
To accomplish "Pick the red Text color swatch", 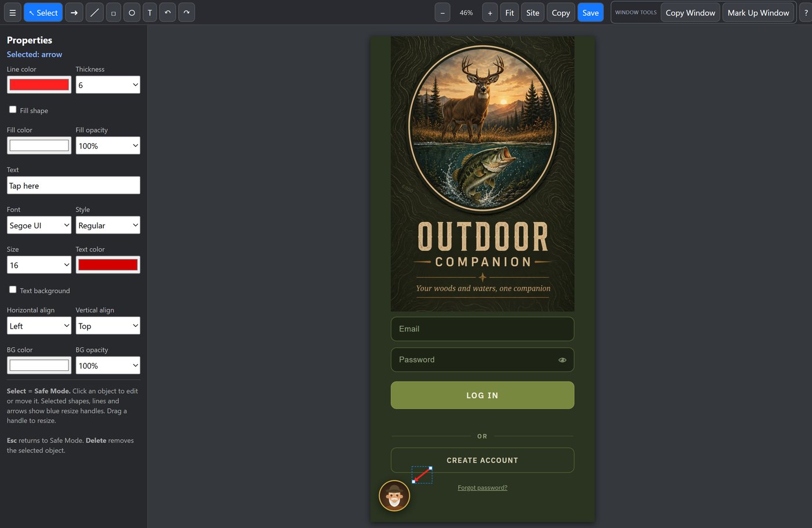I will click(108, 265).
